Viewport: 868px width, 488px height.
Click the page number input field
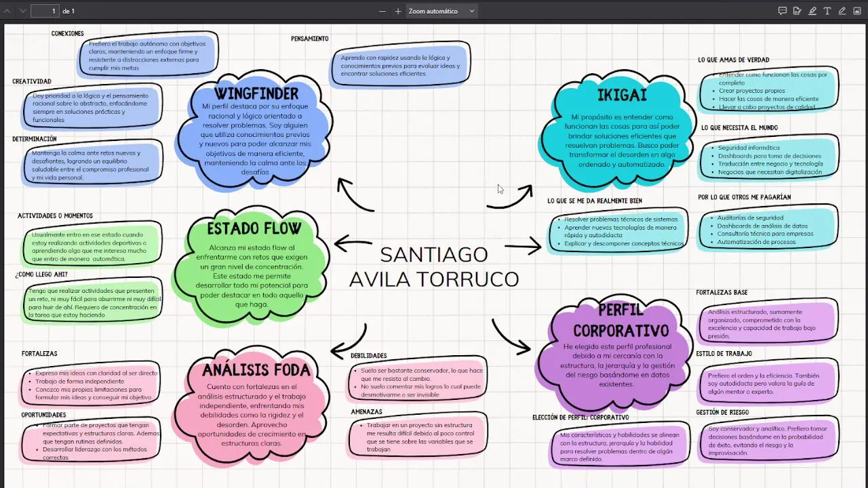[x=45, y=11]
